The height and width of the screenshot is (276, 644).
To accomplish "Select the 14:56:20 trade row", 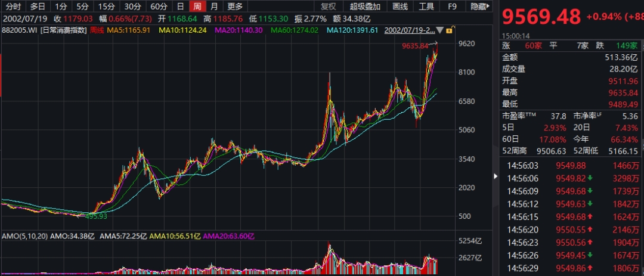I will pos(571,230).
